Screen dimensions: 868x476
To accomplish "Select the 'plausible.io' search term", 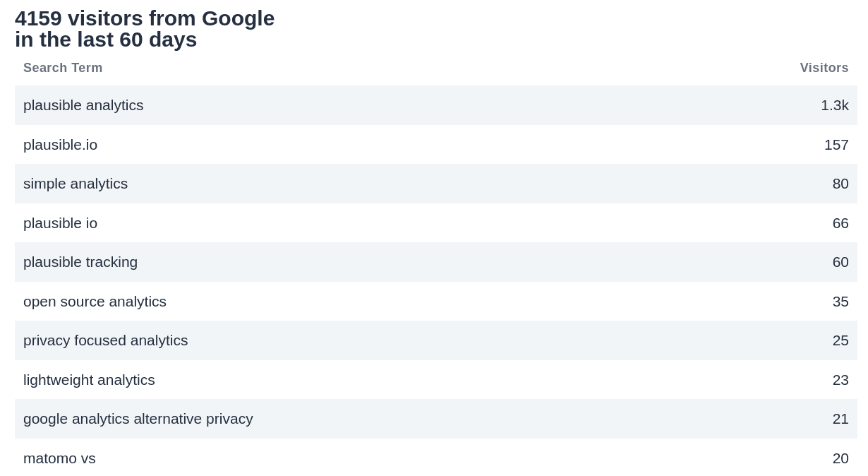I will coord(60,145).
